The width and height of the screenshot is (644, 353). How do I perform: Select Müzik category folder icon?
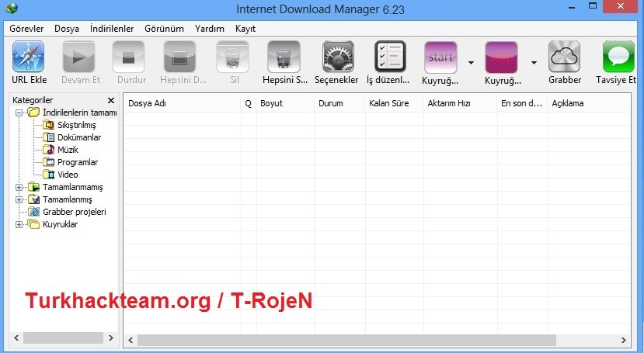pos(48,150)
